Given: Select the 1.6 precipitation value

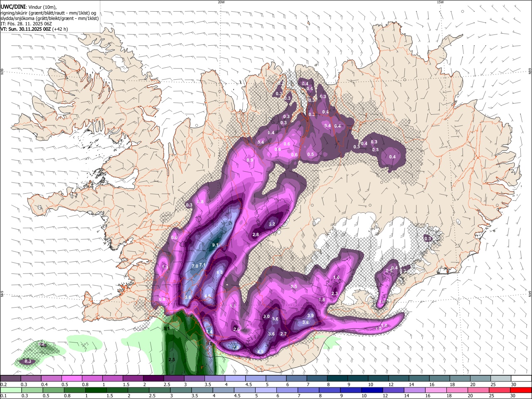Looking at the screenshot, I should tap(337, 277).
